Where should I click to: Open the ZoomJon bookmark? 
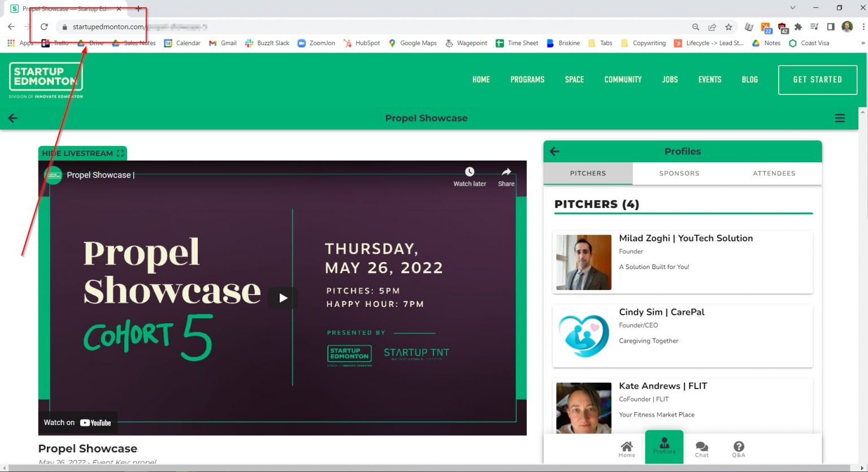click(316, 43)
